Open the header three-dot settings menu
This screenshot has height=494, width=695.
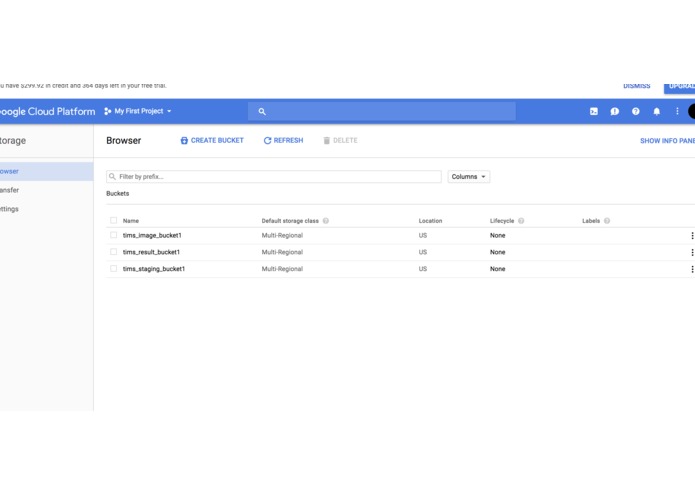point(677,111)
